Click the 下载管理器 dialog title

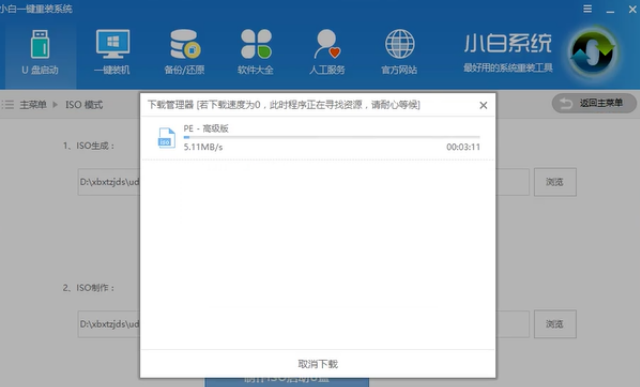point(284,105)
